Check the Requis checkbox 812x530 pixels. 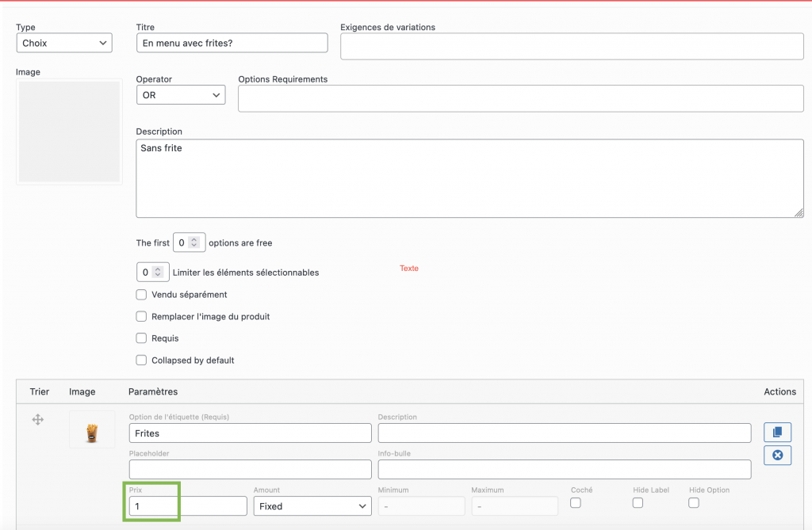(141, 338)
